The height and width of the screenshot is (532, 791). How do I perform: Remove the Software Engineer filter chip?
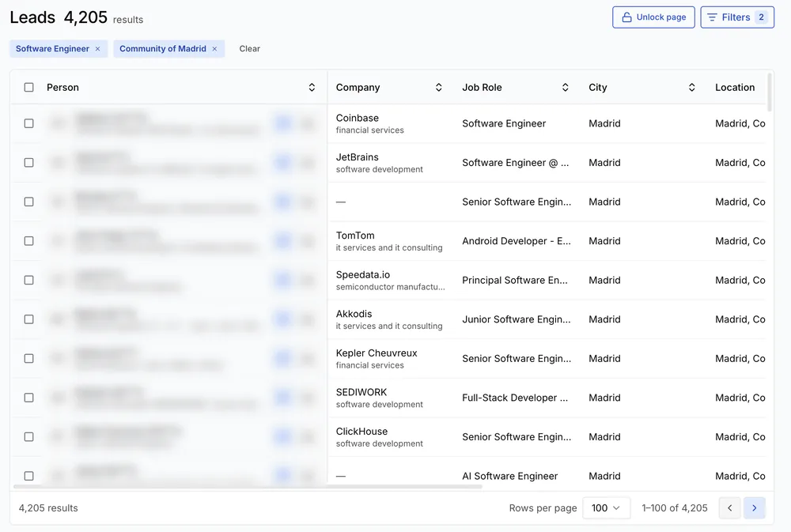(x=98, y=49)
